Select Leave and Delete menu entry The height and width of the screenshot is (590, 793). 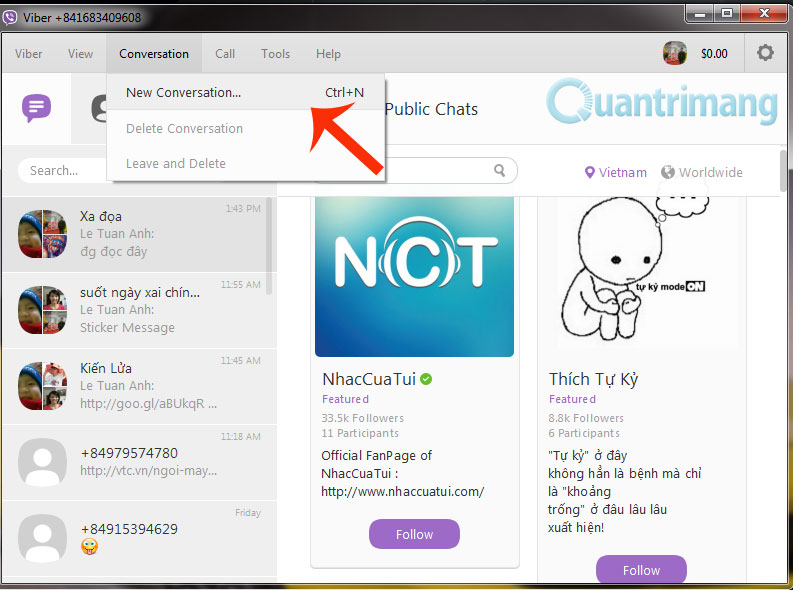(246, 163)
